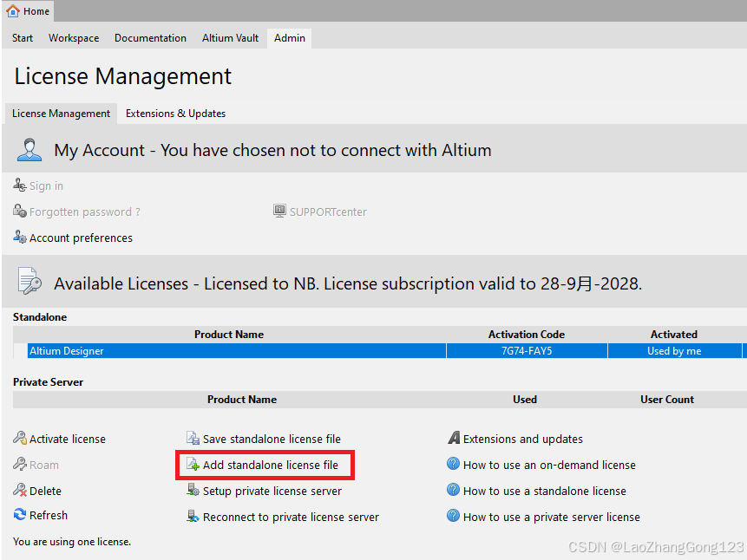Click help icon for standalone license
The height and width of the screenshot is (560, 747).
coord(453,490)
